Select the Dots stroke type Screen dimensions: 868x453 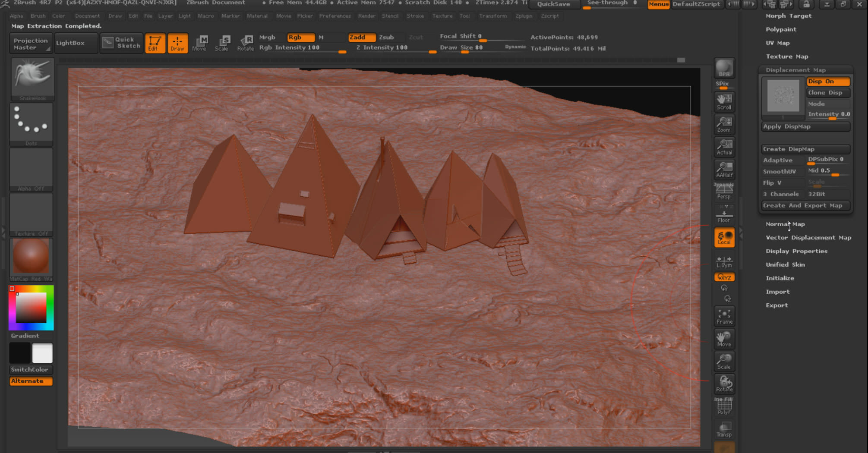click(x=32, y=123)
